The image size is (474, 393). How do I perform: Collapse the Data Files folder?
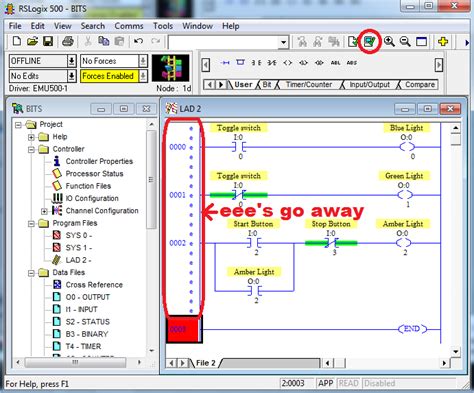pos(31,273)
